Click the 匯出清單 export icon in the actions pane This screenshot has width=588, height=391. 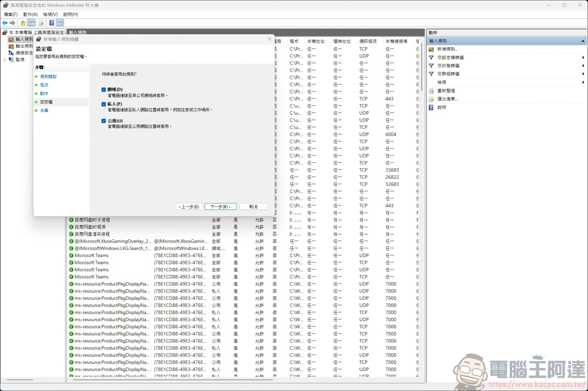pos(432,99)
